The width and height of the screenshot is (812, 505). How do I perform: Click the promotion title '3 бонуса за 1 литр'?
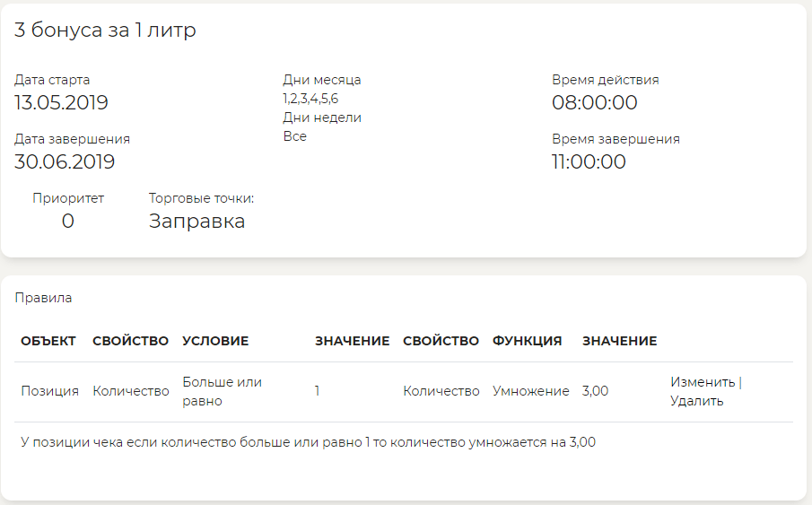click(105, 30)
